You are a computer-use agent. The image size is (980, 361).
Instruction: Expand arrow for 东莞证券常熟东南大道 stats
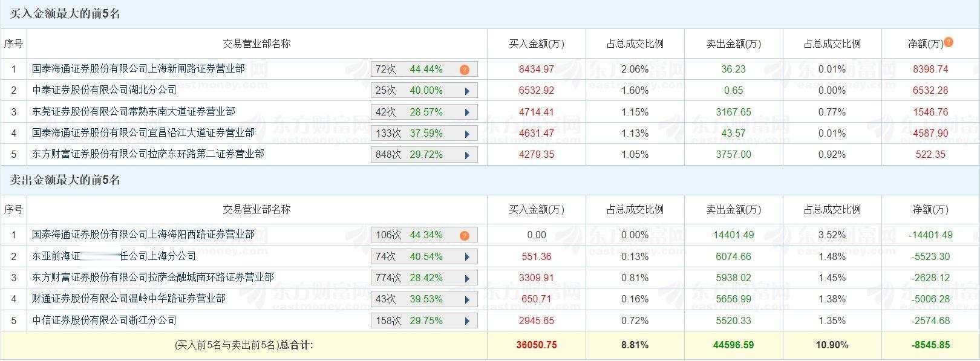(x=467, y=112)
